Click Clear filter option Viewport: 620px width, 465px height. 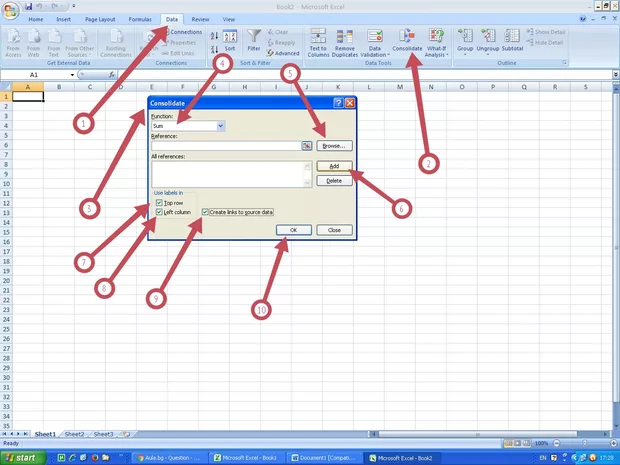click(278, 32)
